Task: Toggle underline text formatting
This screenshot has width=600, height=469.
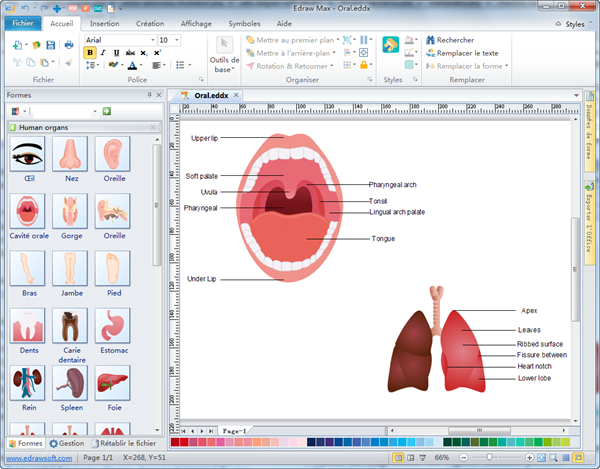Action: 117,53
